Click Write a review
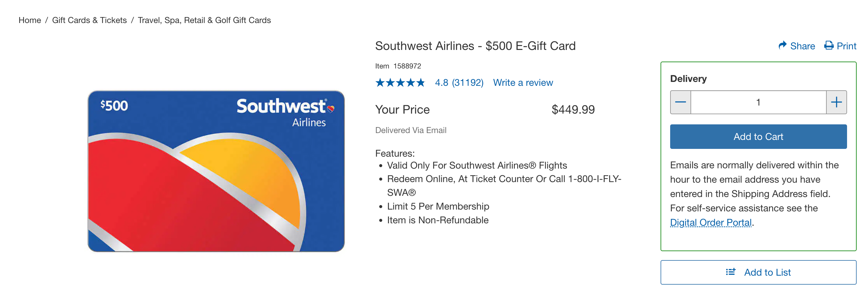Viewport: 868px width, 290px height. tap(523, 83)
